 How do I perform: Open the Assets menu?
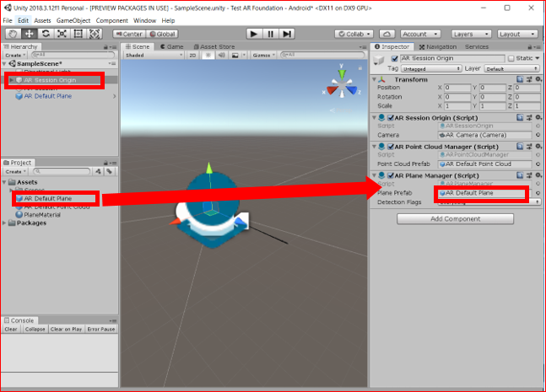point(42,20)
